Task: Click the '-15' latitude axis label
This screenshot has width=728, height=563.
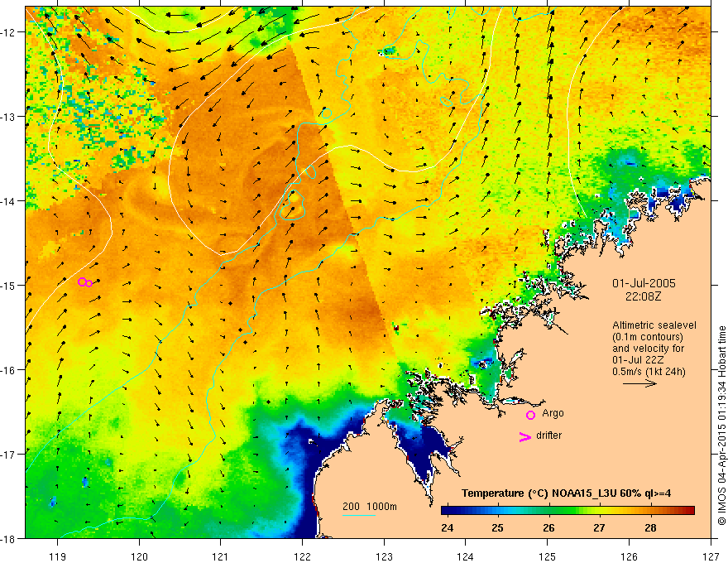Action: 8,285
